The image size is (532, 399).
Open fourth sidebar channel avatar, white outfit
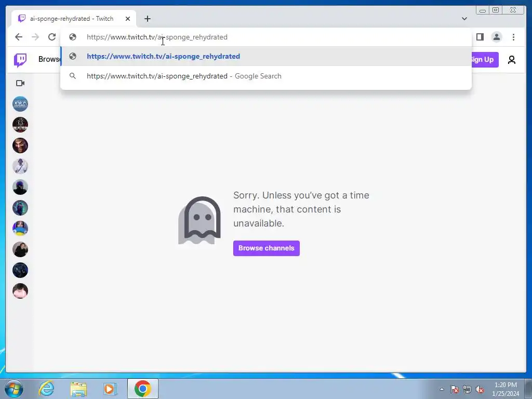20,166
